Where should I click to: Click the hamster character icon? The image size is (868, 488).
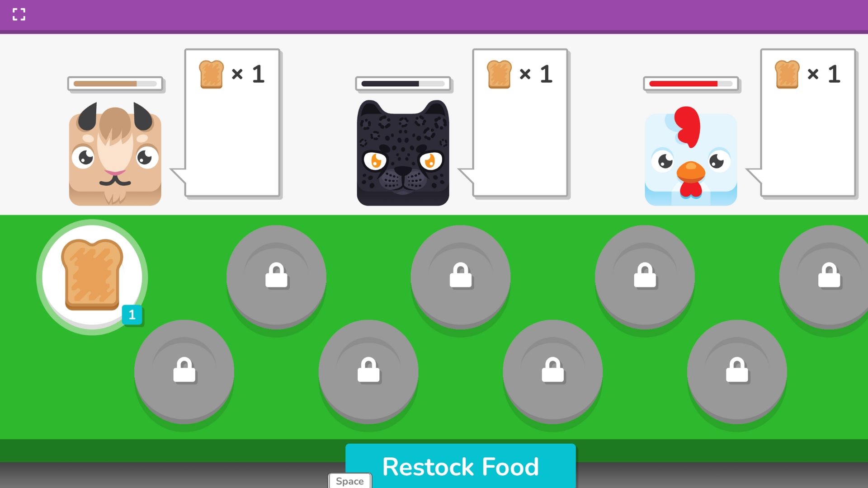coord(115,152)
